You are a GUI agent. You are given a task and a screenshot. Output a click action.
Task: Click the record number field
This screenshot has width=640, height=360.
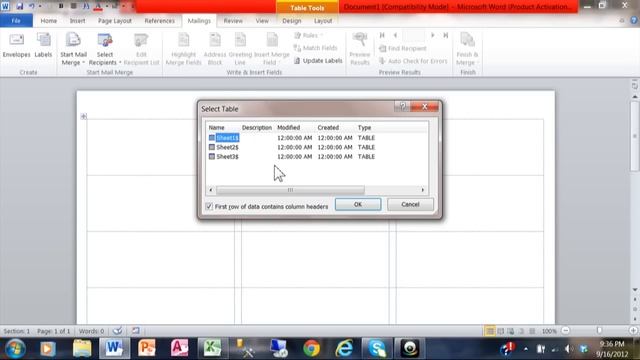[414, 36]
